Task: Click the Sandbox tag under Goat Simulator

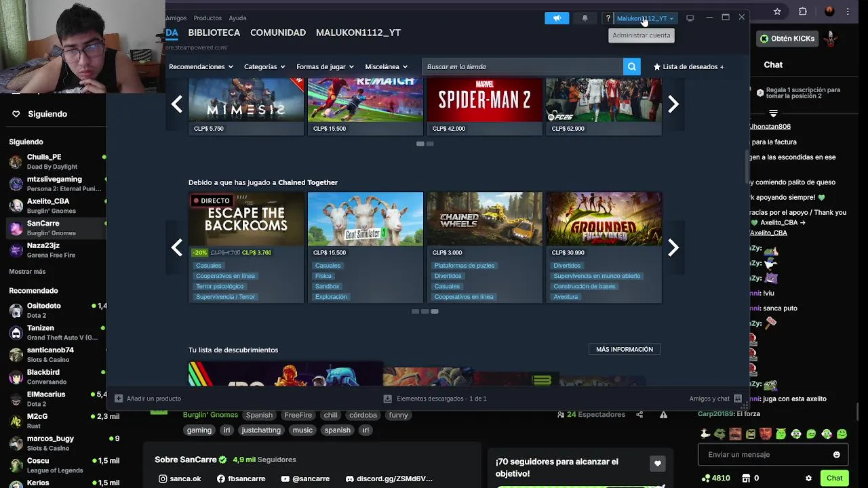Action: [327, 286]
